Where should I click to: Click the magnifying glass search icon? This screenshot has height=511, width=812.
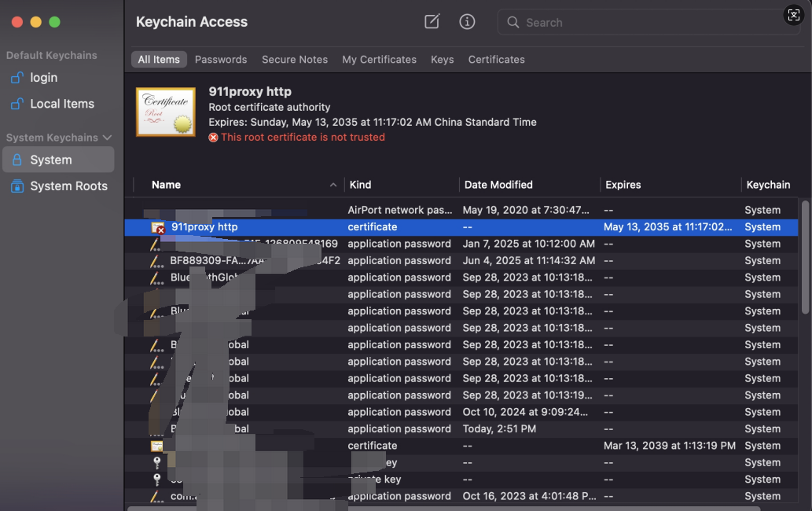click(x=513, y=22)
